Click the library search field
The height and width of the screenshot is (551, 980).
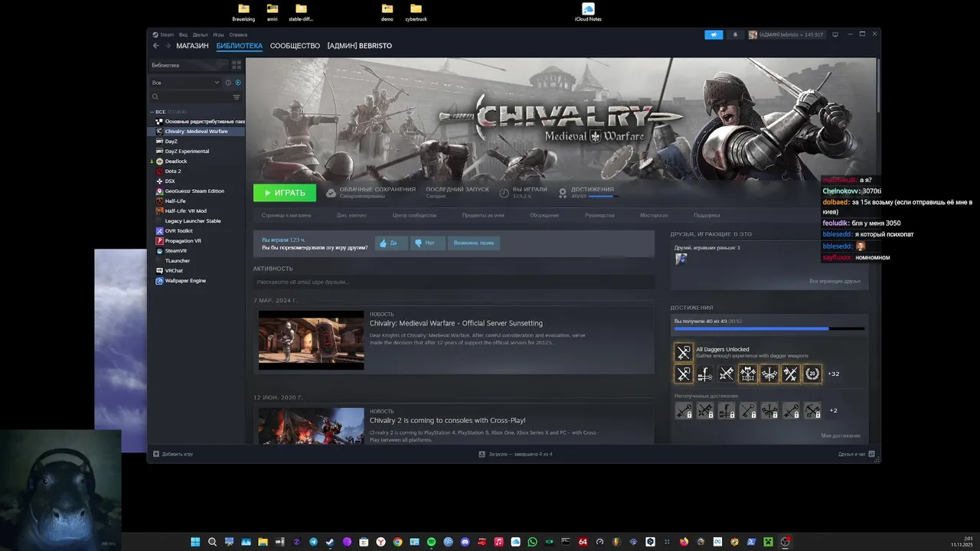[191, 97]
